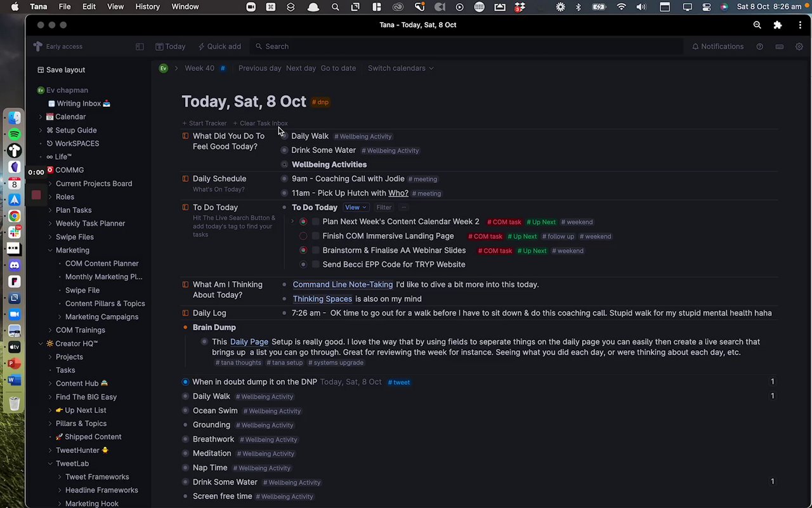Click the Quick add lightning icon
Viewport: 812px width, 508px height.
tap(201, 46)
